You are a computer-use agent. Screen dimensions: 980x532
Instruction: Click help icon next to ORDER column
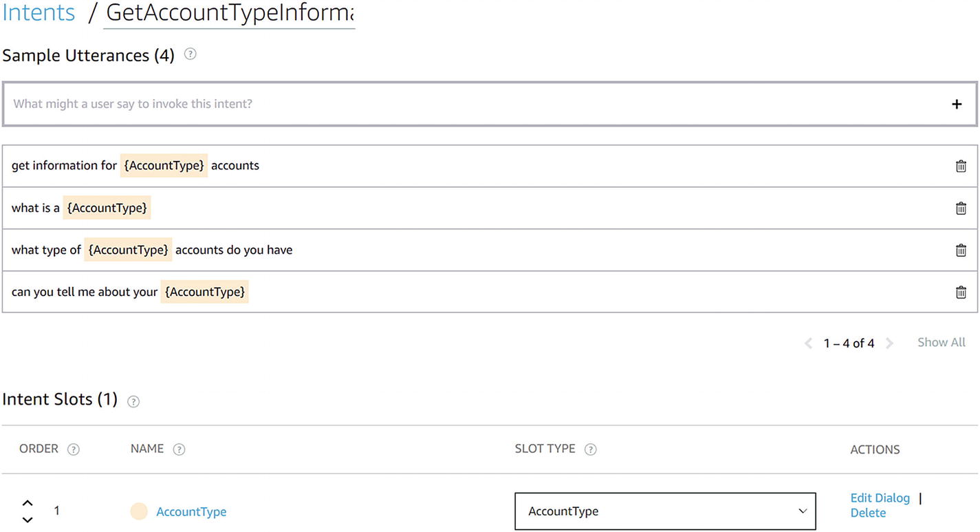click(74, 449)
